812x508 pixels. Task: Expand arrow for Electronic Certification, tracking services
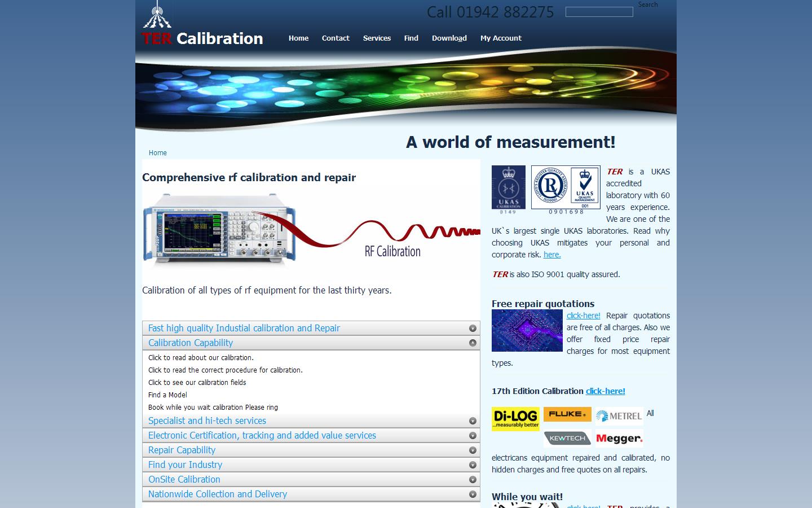click(473, 436)
